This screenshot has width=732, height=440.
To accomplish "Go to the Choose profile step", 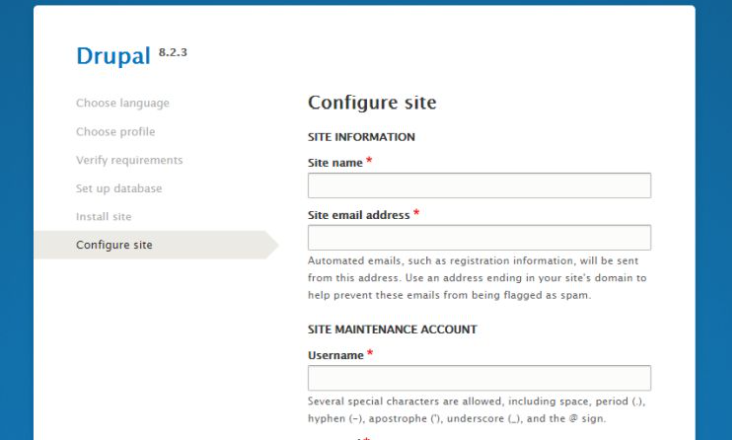I will click(x=116, y=132).
